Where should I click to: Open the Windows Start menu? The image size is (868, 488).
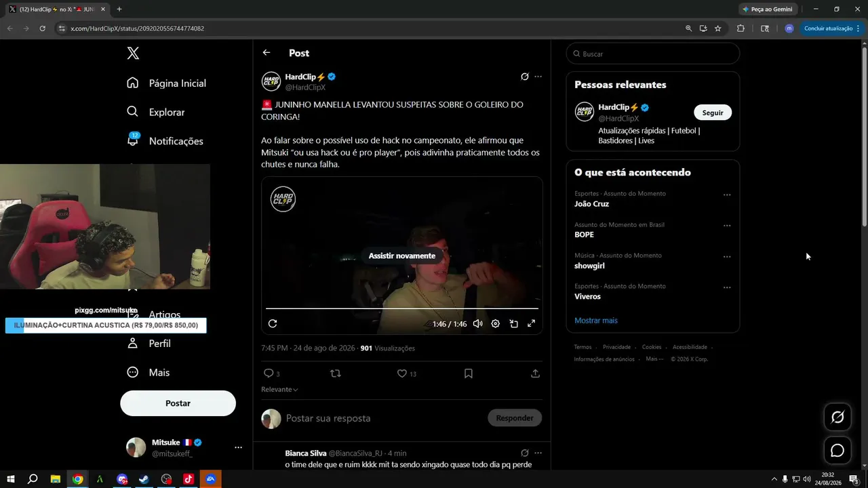coord(11,479)
